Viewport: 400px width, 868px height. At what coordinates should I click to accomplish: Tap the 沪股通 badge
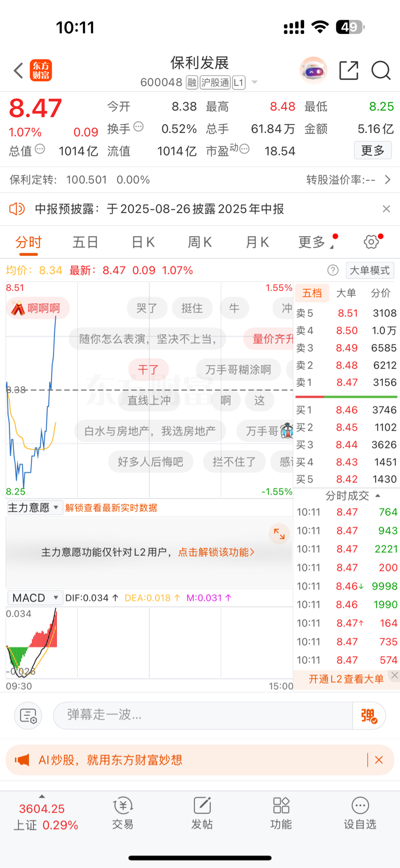tap(215, 82)
